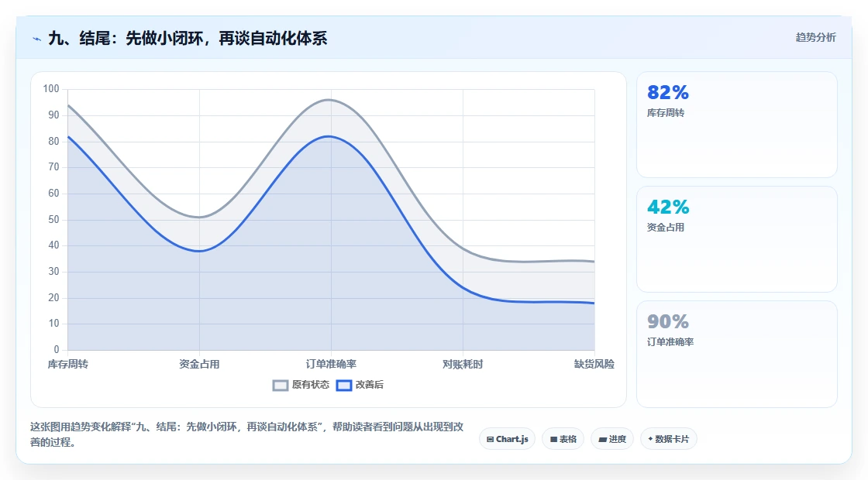868x480 pixels.
Task: Click the table icon in 表格 tag
Action: (x=553, y=440)
